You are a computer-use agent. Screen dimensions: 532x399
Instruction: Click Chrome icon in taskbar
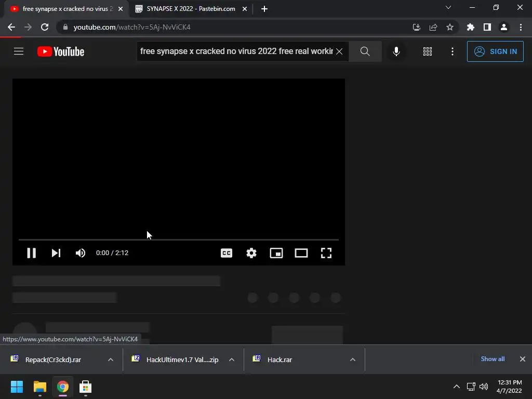coord(62,387)
